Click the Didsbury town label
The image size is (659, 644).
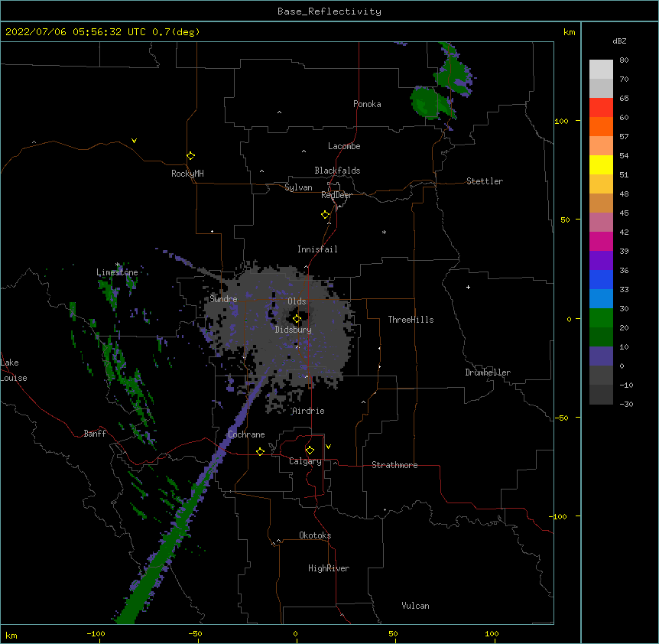point(294,330)
